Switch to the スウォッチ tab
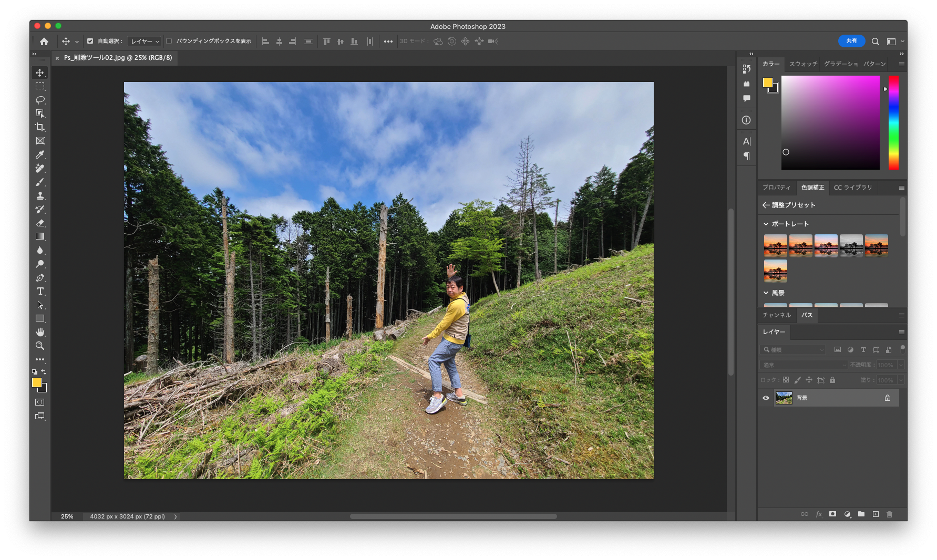 pyautogui.click(x=803, y=64)
